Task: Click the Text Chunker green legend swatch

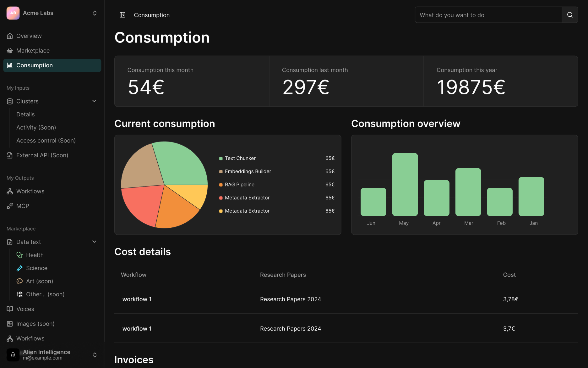Action: click(x=221, y=159)
